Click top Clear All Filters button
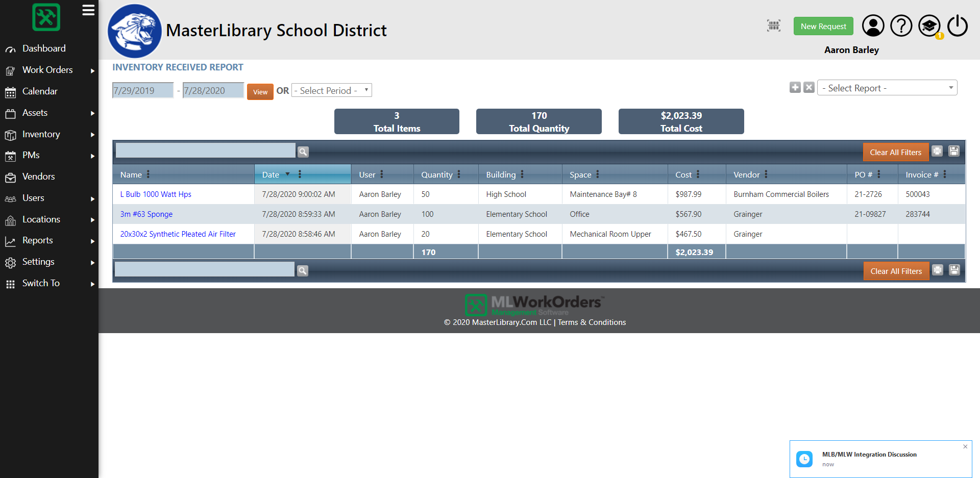The height and width of the screenshot is (478, 980). [x=896, y=152]
